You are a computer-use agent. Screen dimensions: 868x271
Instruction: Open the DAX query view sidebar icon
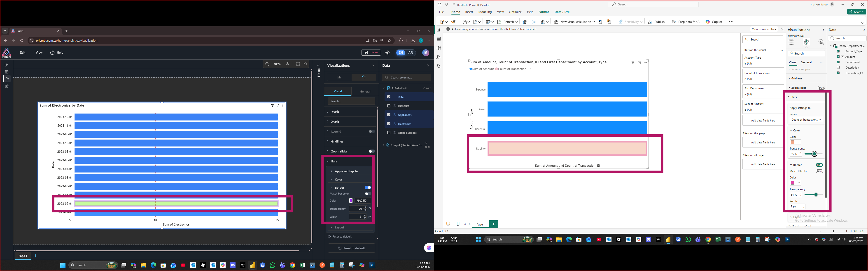439,57
